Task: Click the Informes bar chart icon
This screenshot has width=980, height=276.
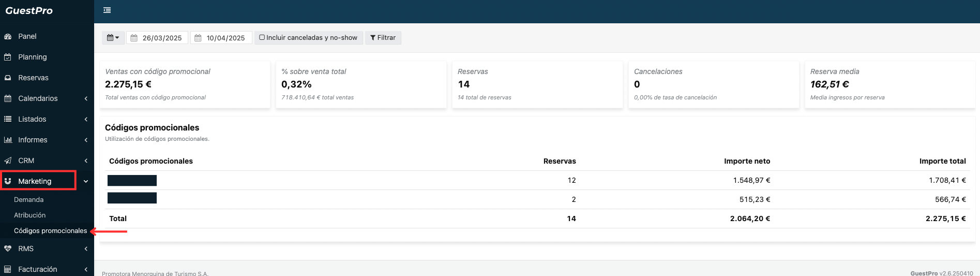Action: coord(8,140)
